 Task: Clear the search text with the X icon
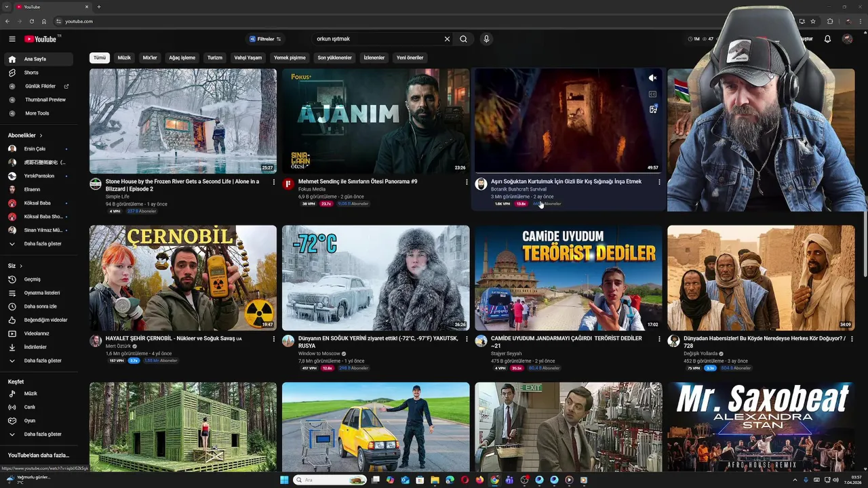click(447, 39)
